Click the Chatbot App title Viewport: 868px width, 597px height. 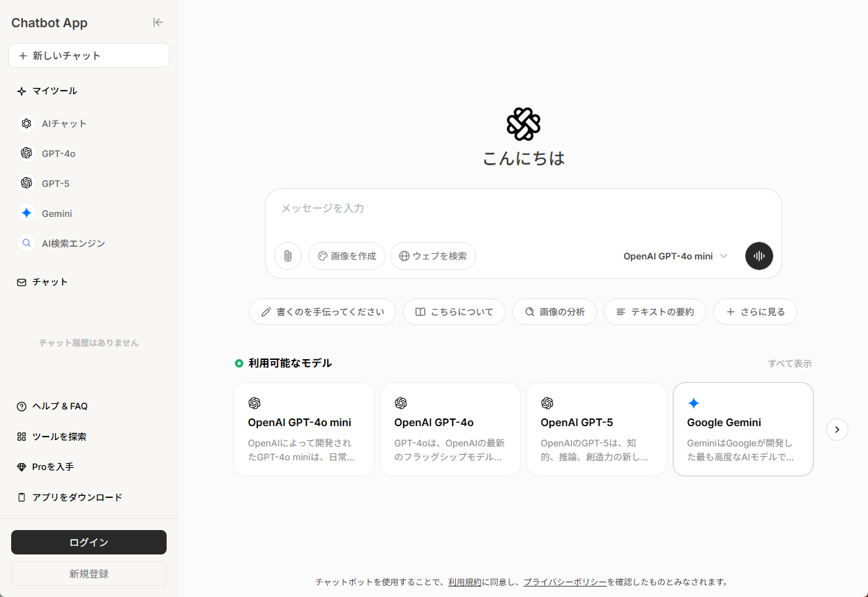(50, 23)
